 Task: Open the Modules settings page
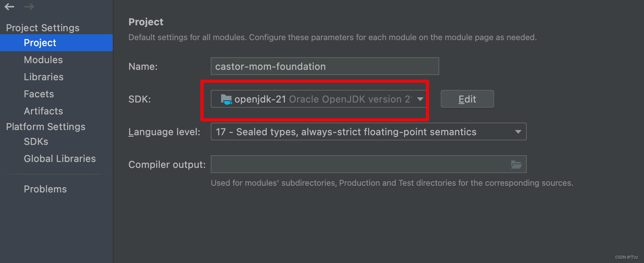click(x=43, y=60)
